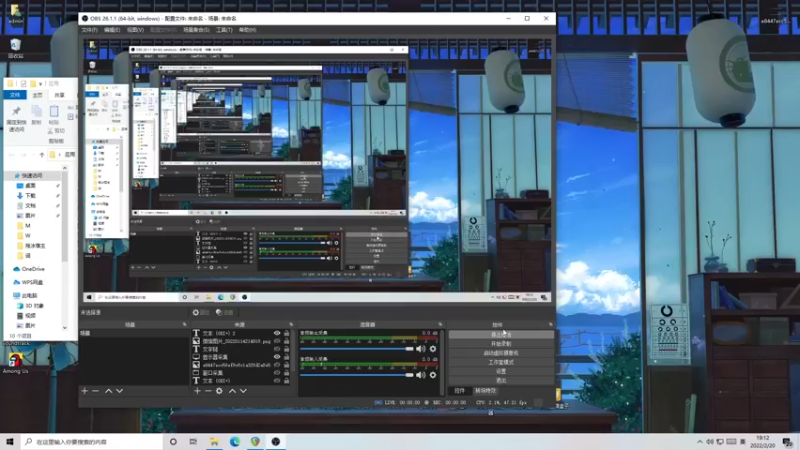Toggle visibility of 文本 (GDI+) 2 source

277,333
